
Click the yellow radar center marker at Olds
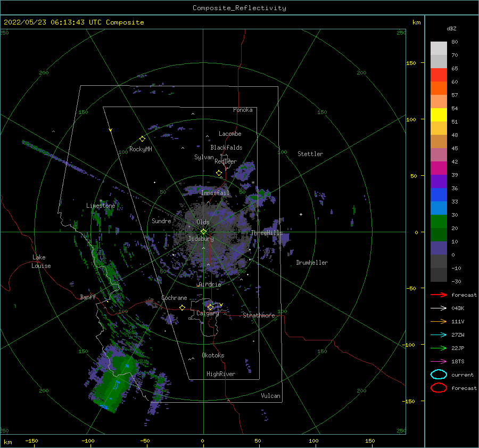pyautogui.click(x=203, y=232)
